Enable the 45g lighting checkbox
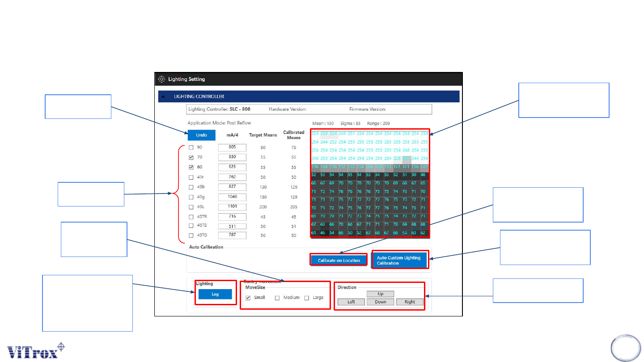 pos(191,197)
